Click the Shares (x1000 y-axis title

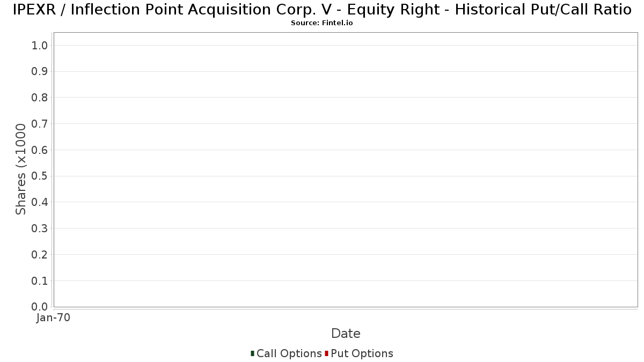pyautogui.click(x=21, y=169)
